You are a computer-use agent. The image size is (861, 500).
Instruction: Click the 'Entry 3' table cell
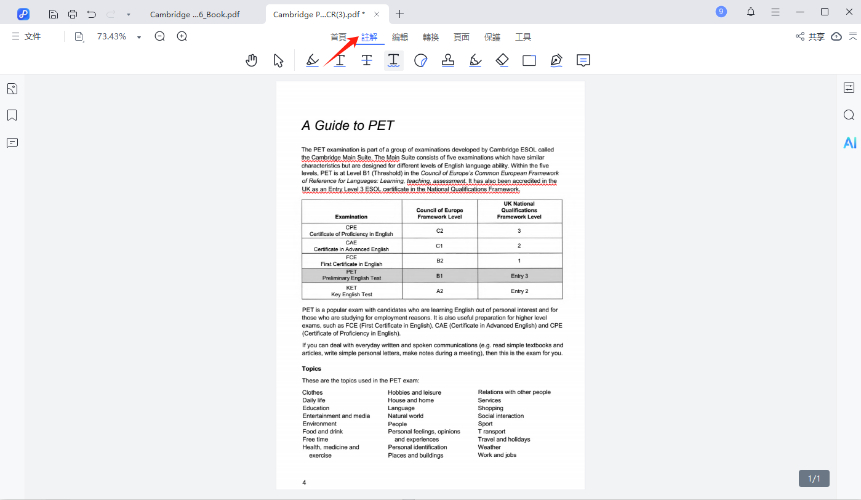pos(519,276)
